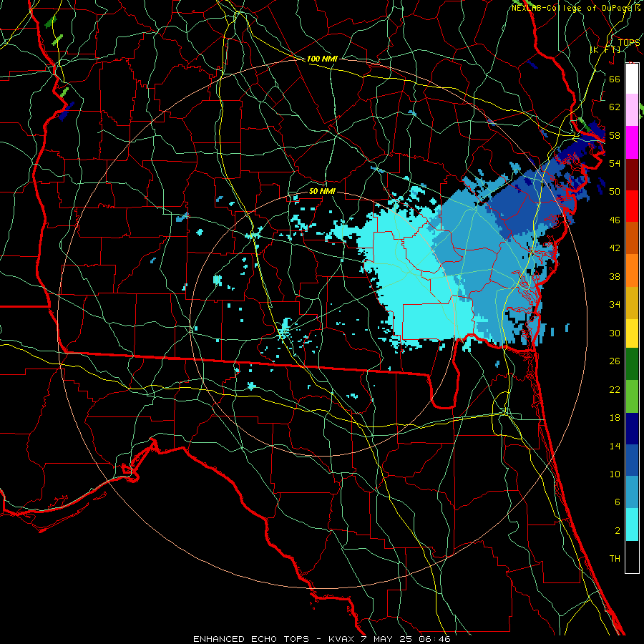Click the legend value 58
This screenshot has width=644, height=644.
tap(615, 135)
